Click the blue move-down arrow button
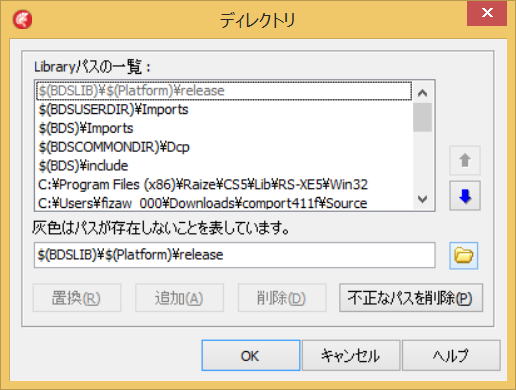 tap(465, 196)
